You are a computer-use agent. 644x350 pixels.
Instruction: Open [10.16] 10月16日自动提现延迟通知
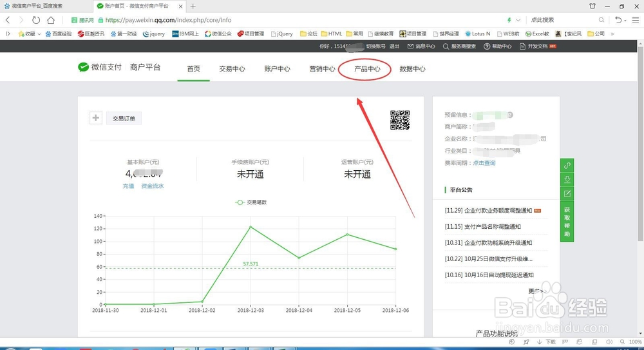pos(489,275)
